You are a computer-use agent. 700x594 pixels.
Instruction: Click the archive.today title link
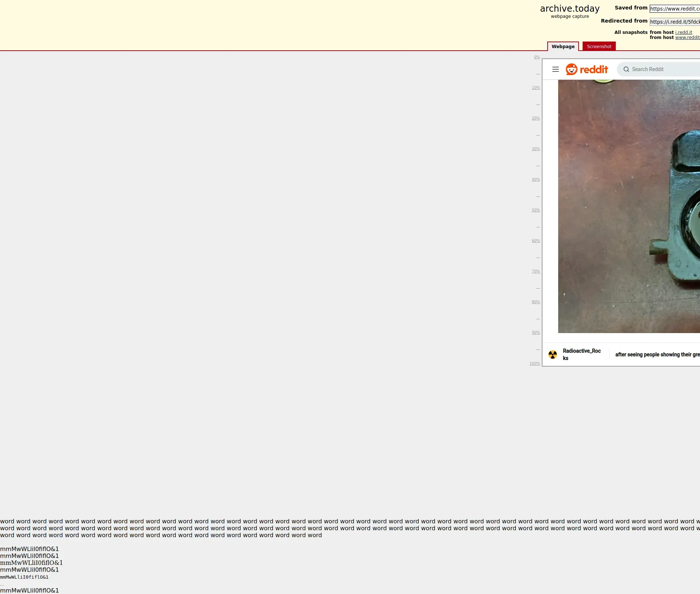(569, 9)
